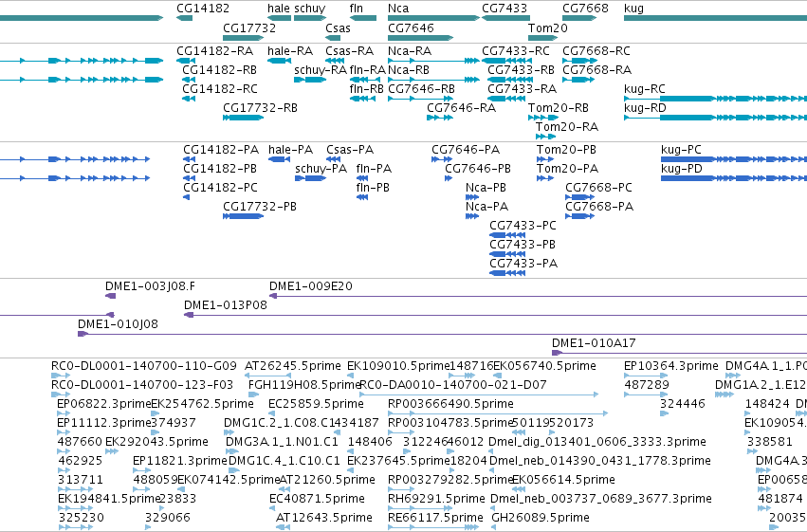Click transcript label CG17732-RB
Image resolution: width=807 pixels, height=532 pixels.
coord(260,108)
